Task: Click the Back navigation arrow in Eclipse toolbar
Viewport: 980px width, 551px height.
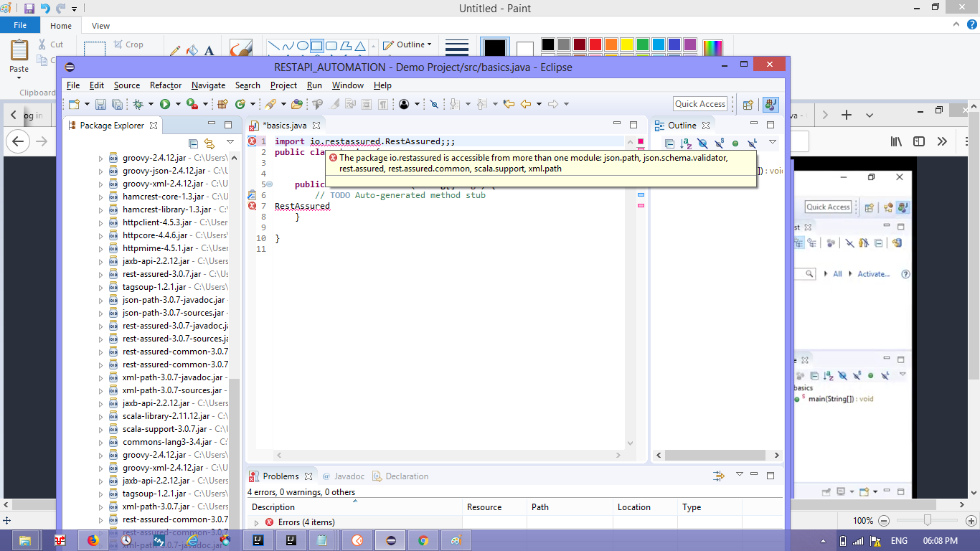Action: click(526, 104)
